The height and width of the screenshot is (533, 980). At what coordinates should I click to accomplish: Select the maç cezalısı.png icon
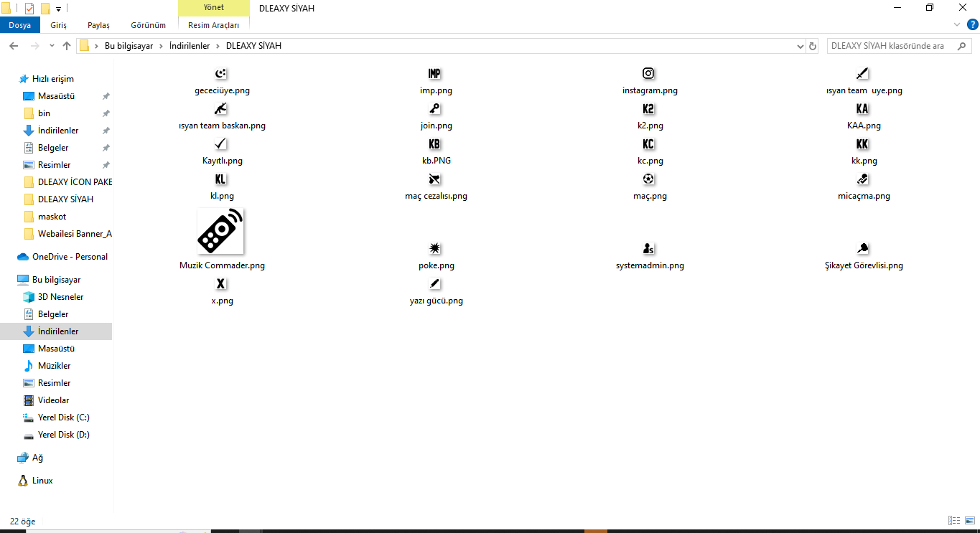(x=435, y=179)
